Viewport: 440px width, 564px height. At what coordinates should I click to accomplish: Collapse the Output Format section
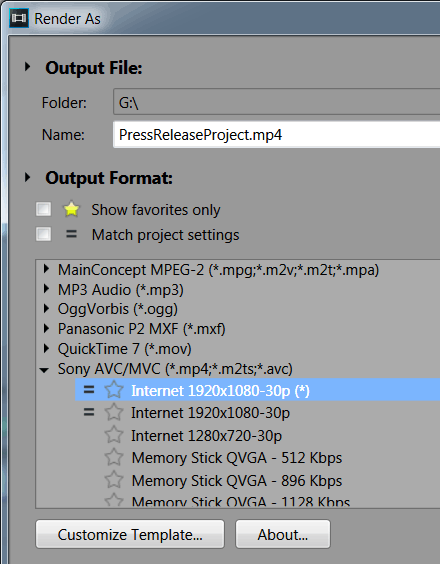(x=27, y=177)
